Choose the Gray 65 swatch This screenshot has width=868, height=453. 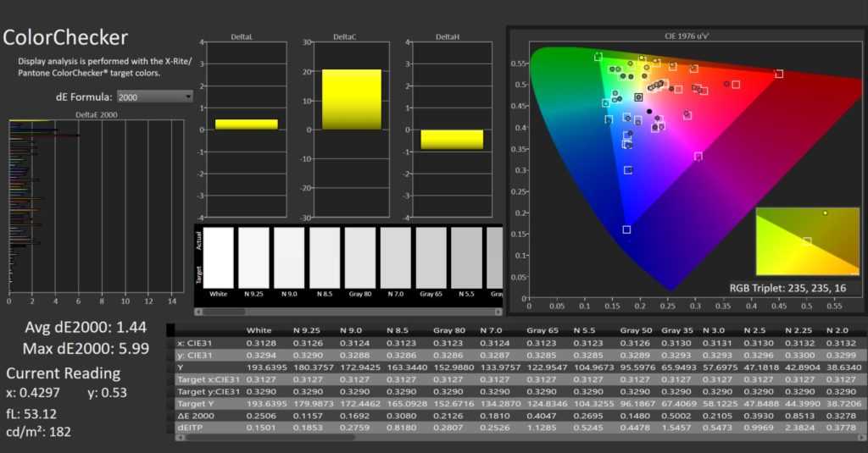pyautogui.click(x=431, y=258)
